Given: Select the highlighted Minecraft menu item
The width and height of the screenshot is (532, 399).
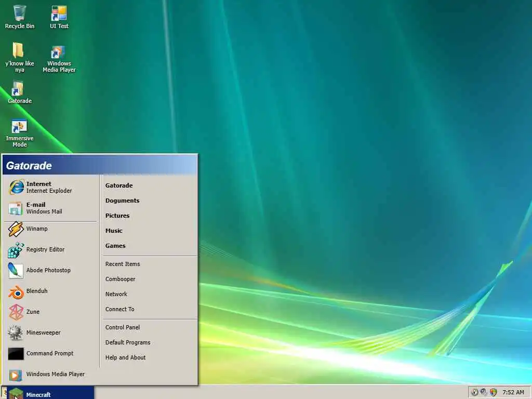Looking at the screenshot, I should (x=49, y=394).
